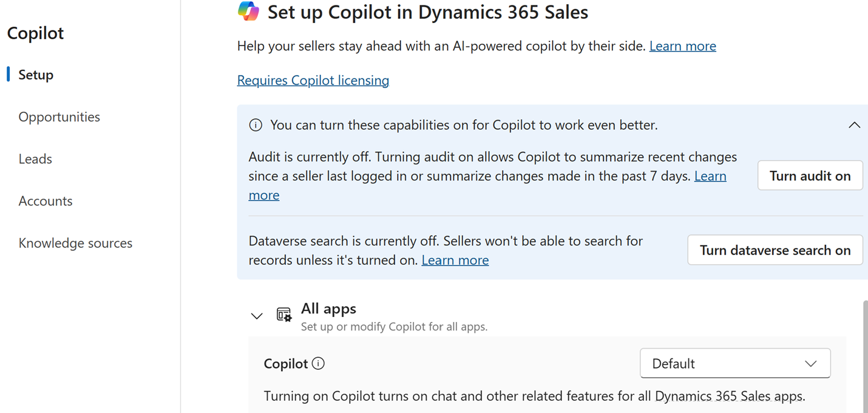Open Leads in the sidebar
868x413 pixels.
(35, 159)
